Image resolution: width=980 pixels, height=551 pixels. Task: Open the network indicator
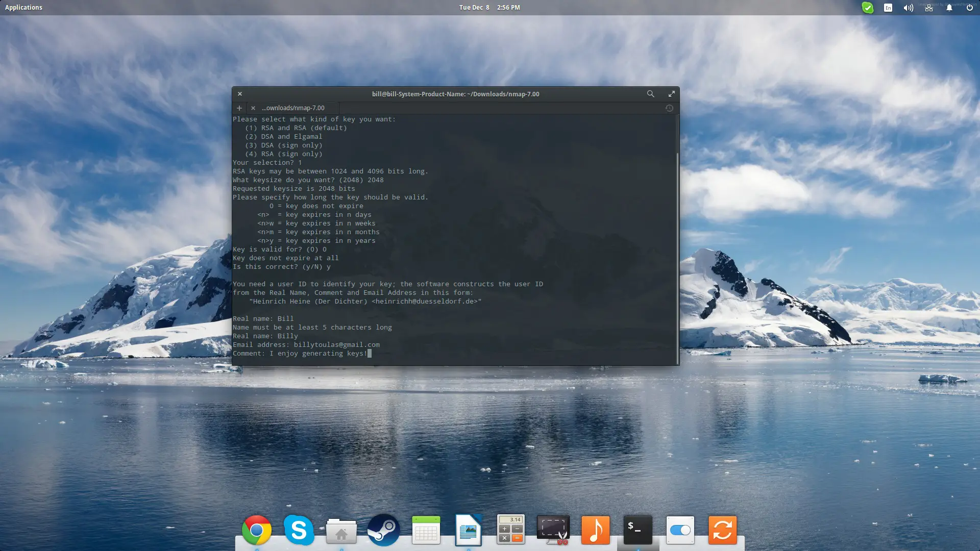[928, 8]
